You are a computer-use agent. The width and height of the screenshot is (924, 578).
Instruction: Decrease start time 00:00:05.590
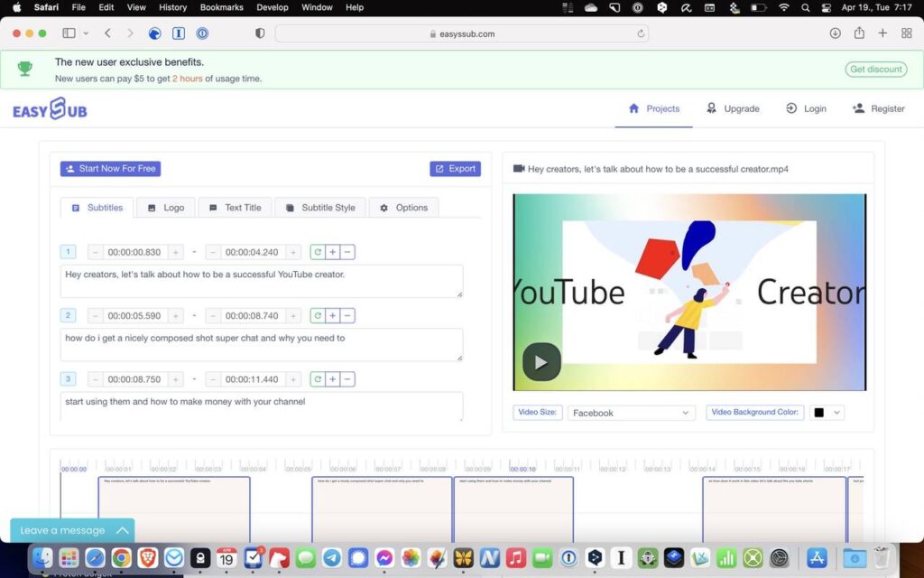point(96,316)
